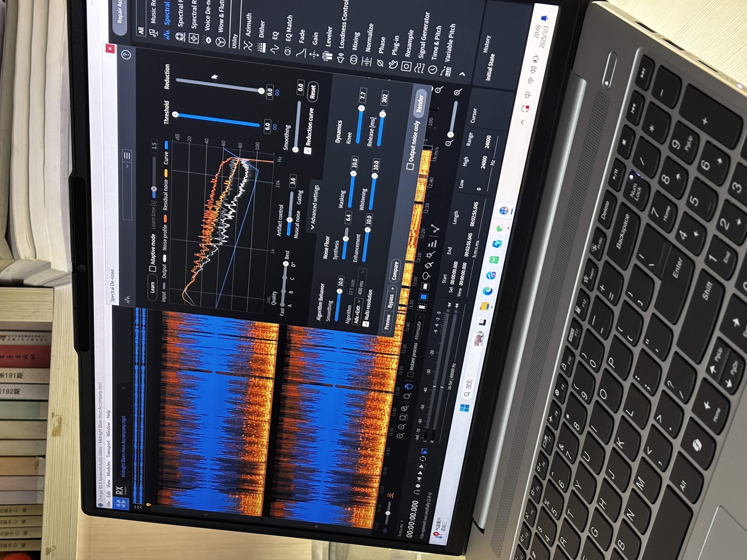Uncheck the Reduction curve checkbox

307,151
